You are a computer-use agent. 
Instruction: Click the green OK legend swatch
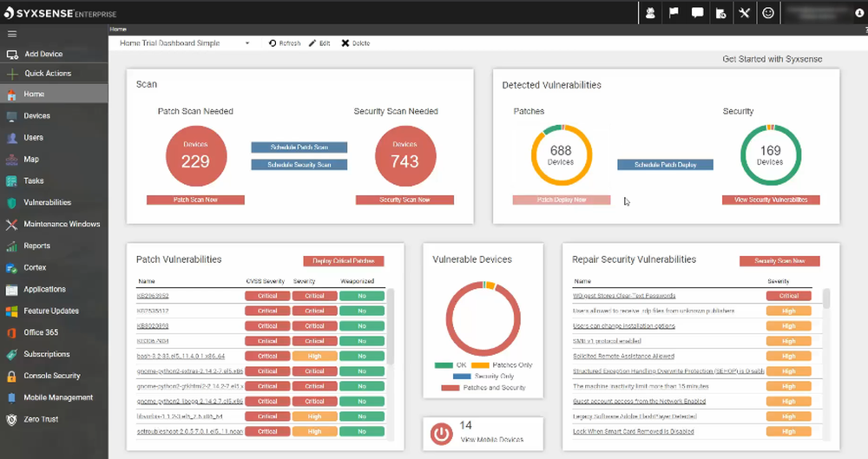tap(444, 365)
